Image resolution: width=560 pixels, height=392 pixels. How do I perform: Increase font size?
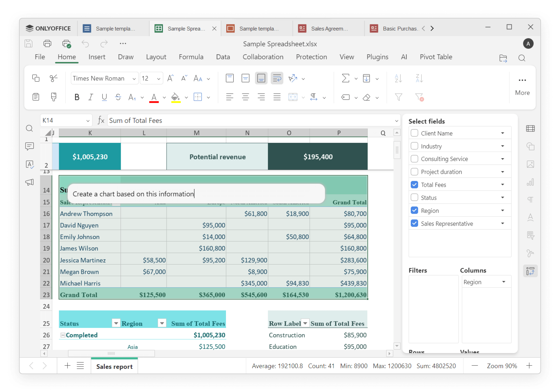171,78
